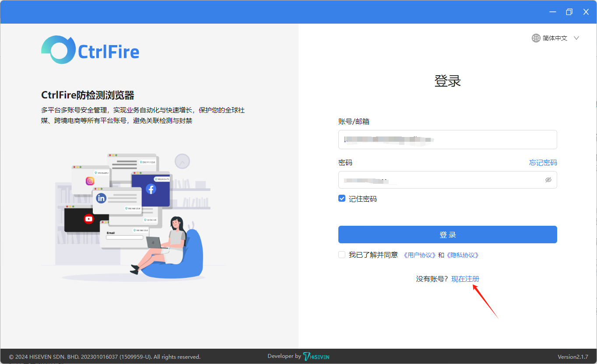
Task: Click the LinkedIn icon in illustration
Action: (101, 198)
